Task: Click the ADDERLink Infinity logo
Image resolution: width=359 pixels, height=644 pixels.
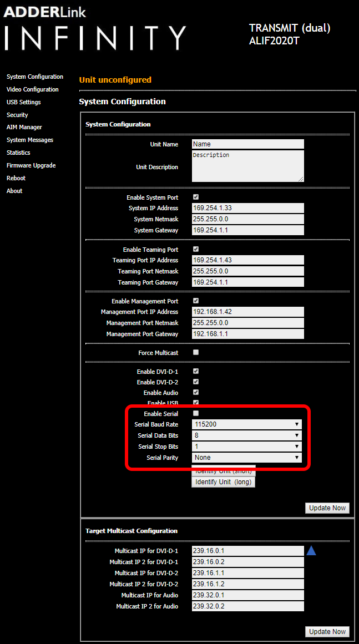Action: coord(95,29)
